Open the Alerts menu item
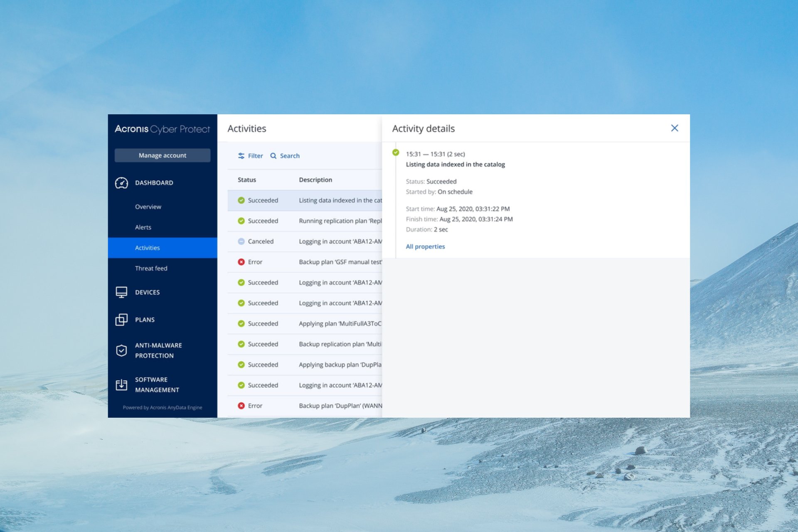This screenshot has height=532, width=798. pos(143,227)
